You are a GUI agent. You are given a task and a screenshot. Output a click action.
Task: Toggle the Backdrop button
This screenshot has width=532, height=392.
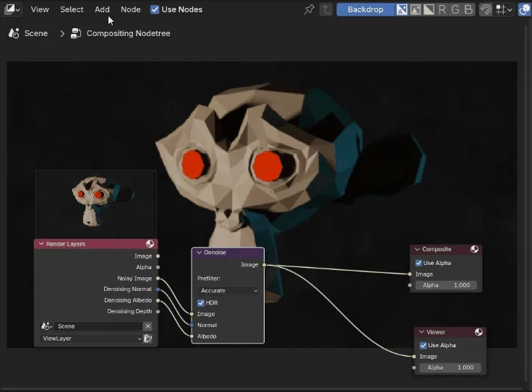[365, 9]
